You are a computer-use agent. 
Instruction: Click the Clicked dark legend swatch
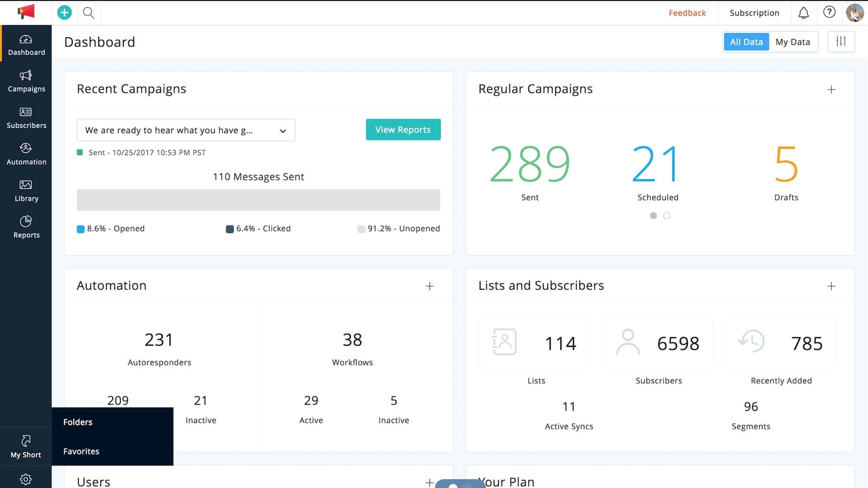tap(230, 229)
